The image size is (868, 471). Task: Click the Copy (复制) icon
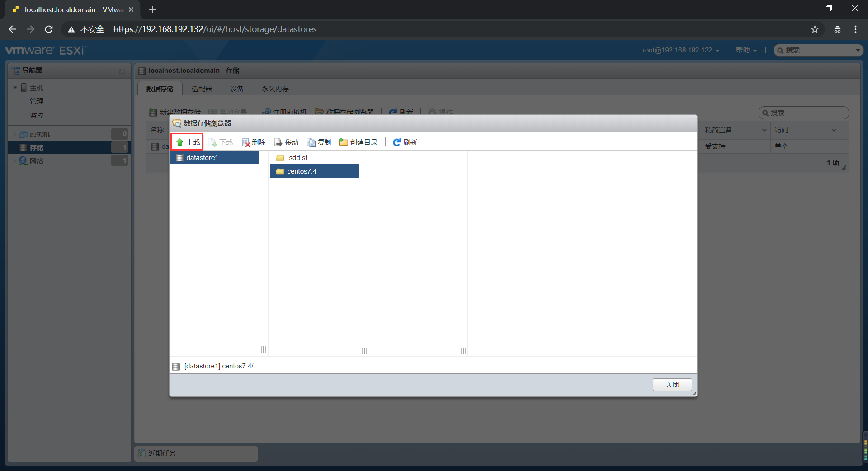pos(311,142)
